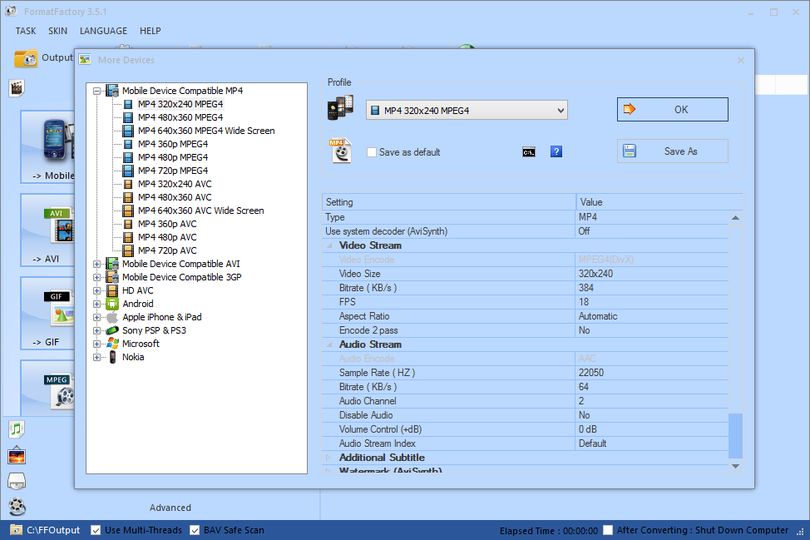Click the Sample Rate value 22050
Screen dimensions: 810x540
click(591, 373)
